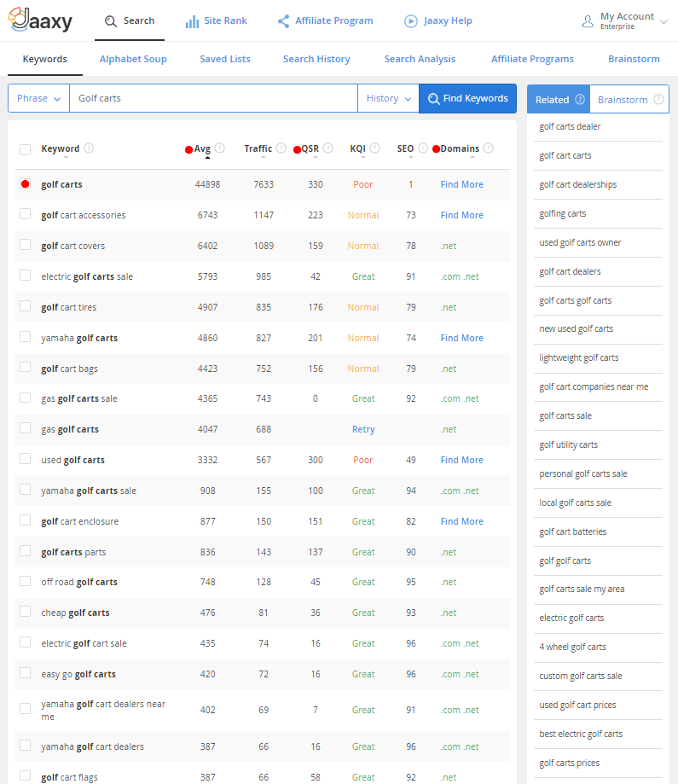Sort table by Domains column header
The image size is (678, 784).
point(460,148)
